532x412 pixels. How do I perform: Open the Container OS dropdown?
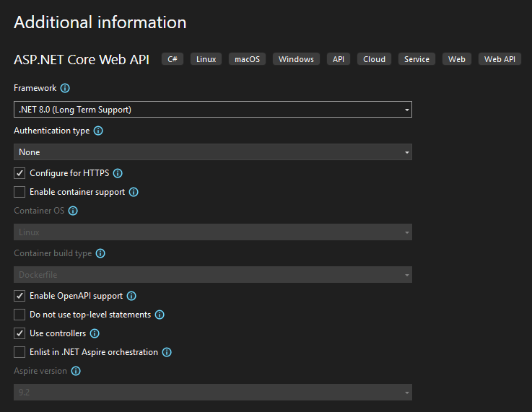[212, 232]
